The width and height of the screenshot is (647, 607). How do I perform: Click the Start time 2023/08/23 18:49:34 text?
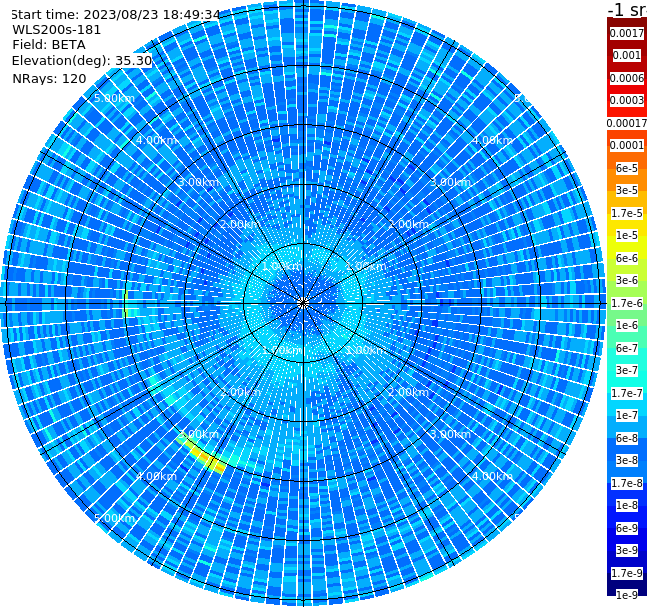(116, 15)
